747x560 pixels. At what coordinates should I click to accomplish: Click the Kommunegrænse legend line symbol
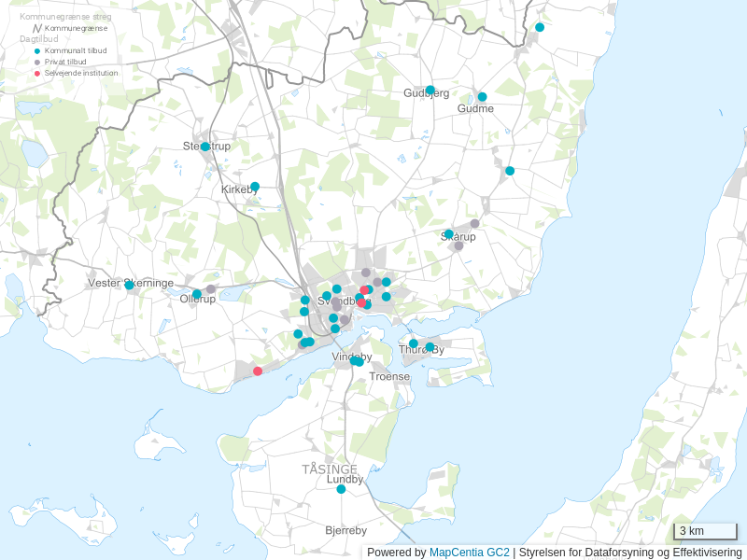[37, 29]
